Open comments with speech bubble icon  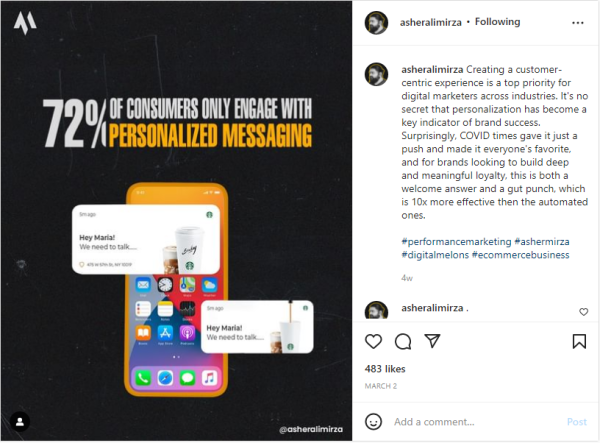coord(403,341)
